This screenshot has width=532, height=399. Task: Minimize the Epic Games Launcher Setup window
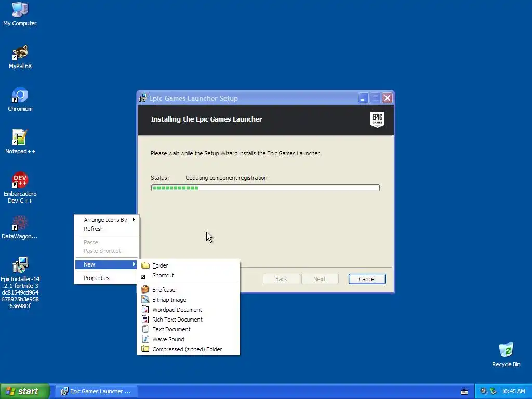(363, 98)
